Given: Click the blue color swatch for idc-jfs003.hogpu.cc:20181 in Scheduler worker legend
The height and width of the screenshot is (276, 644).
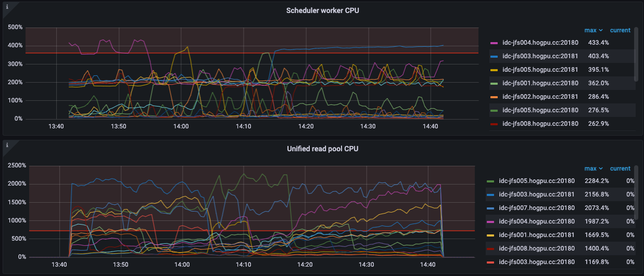Looking at the screenshot, I should tap(495, 56).
